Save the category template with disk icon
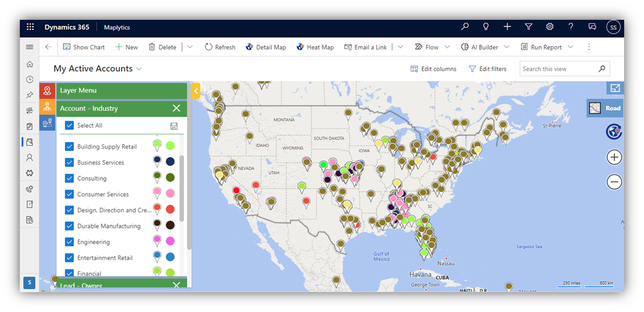Viewport: 644px width, 312px height. [x=174, y=126]
